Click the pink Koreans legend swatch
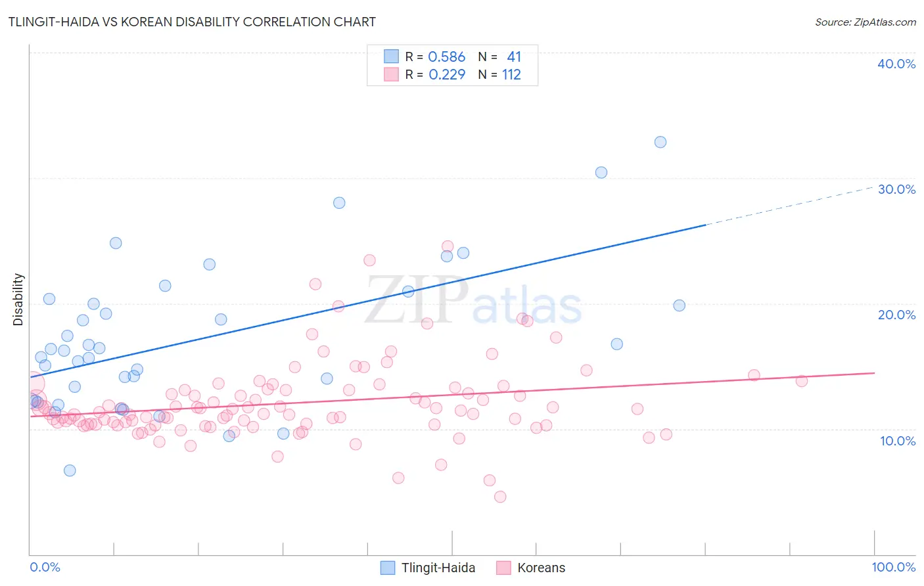924x586 pixels. (503, 568)
